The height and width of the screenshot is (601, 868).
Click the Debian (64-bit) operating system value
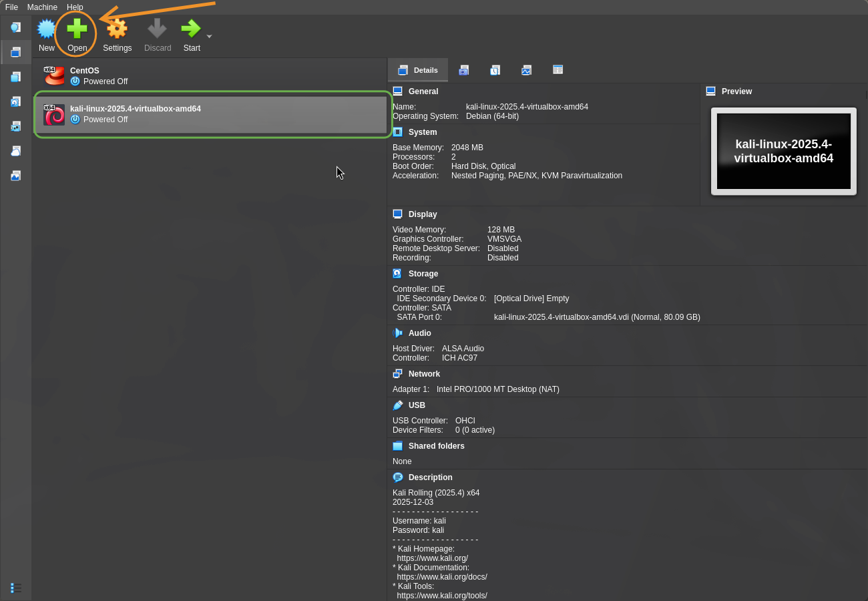492,116
